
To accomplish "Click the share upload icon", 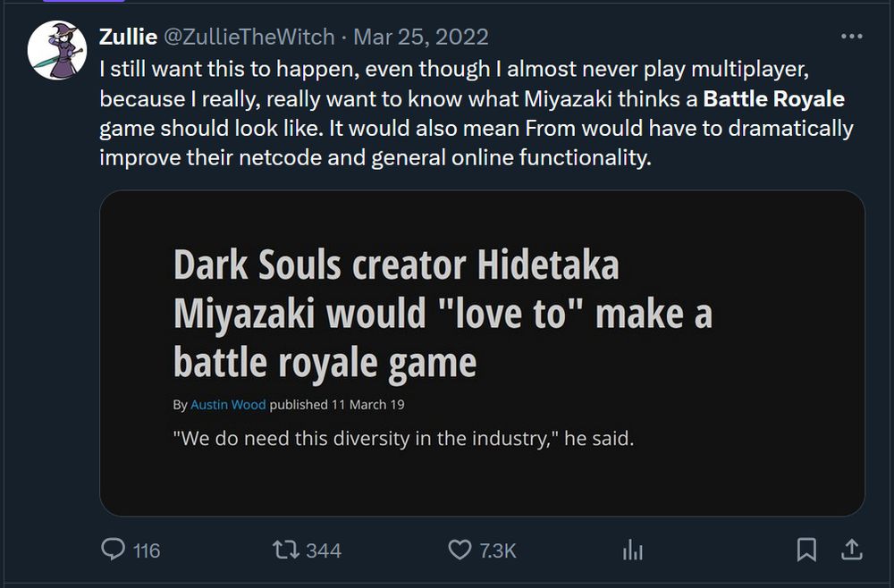I will point(851,549).
